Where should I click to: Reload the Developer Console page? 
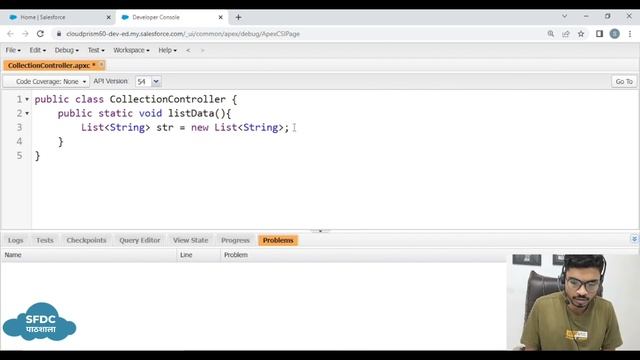pos(40,34)
